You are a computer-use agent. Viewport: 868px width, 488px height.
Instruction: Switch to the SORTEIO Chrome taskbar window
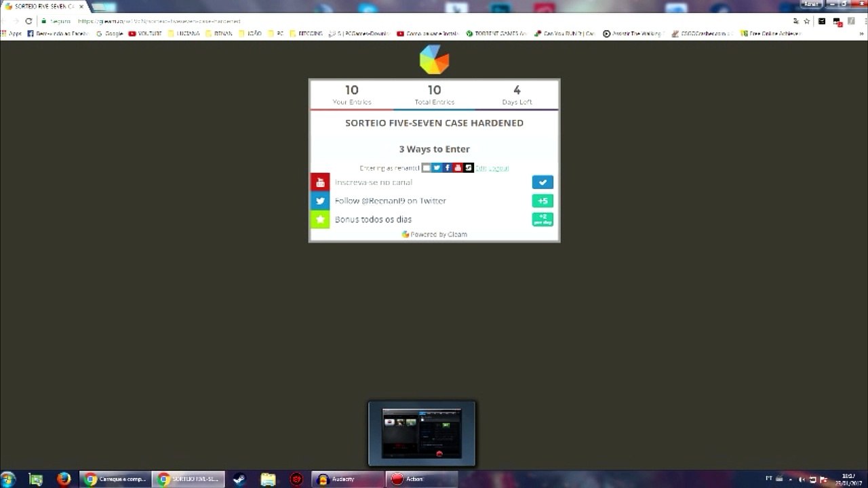[x=189, y=479]
